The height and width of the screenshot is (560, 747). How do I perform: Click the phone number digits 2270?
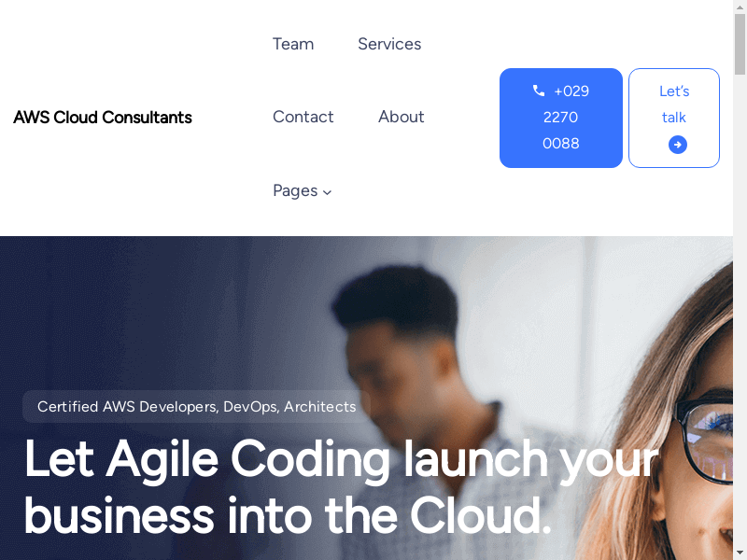[561, 118]
